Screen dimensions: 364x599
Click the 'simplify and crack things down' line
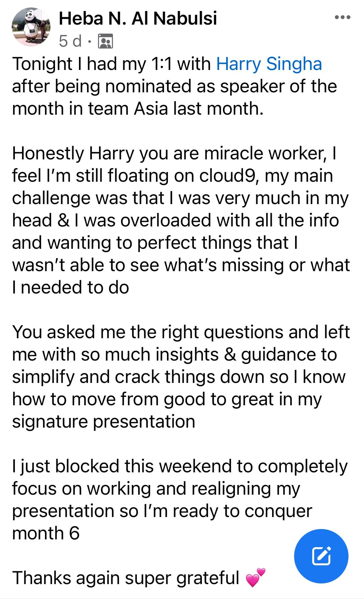pyautogui.click(x=179, y=377)
